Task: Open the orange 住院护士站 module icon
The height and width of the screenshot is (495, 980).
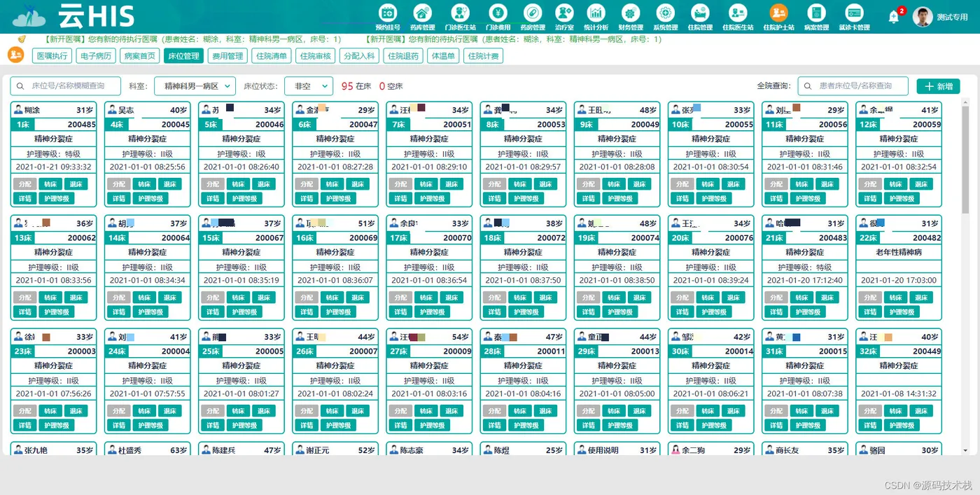Action: pyautogui.click(x=778, y=12)
